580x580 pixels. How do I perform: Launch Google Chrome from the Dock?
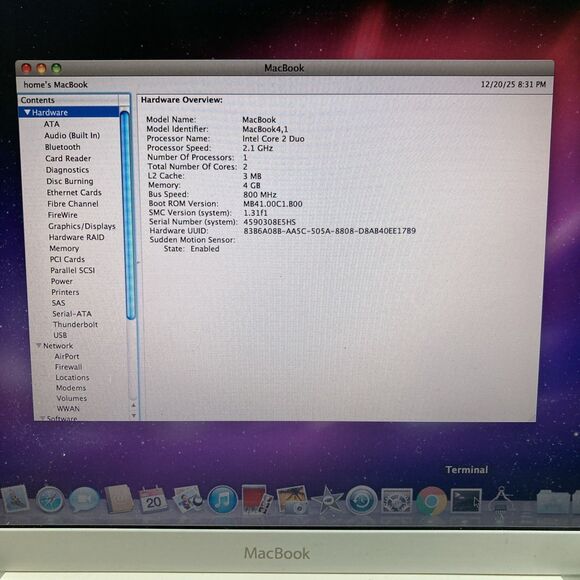[x=431, y=501]
